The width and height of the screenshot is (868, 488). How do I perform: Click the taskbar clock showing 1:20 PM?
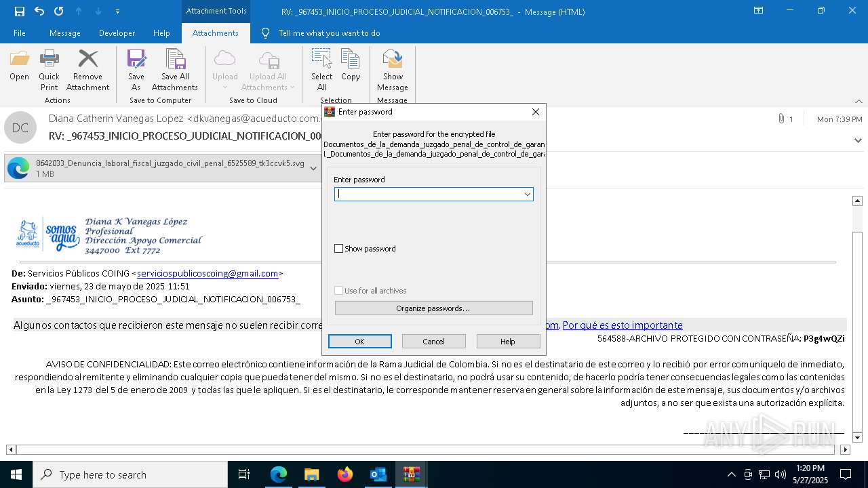pos(810,474)
